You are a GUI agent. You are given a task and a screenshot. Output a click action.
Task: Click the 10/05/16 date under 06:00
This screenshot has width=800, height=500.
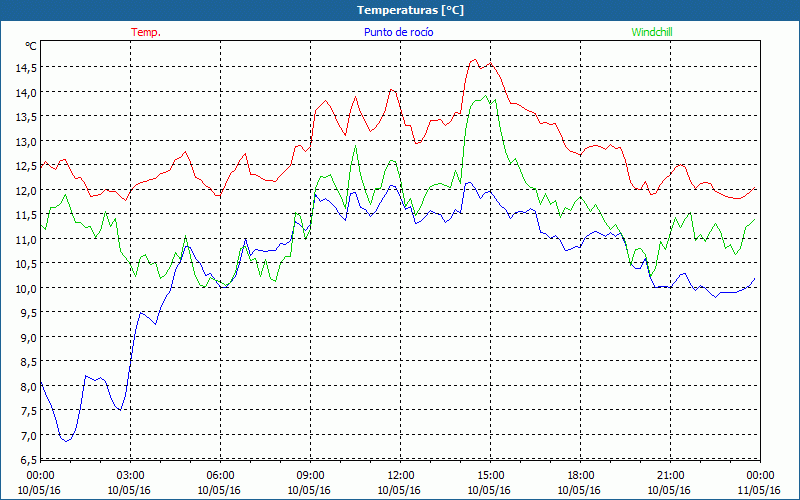(x=219, y=490)
